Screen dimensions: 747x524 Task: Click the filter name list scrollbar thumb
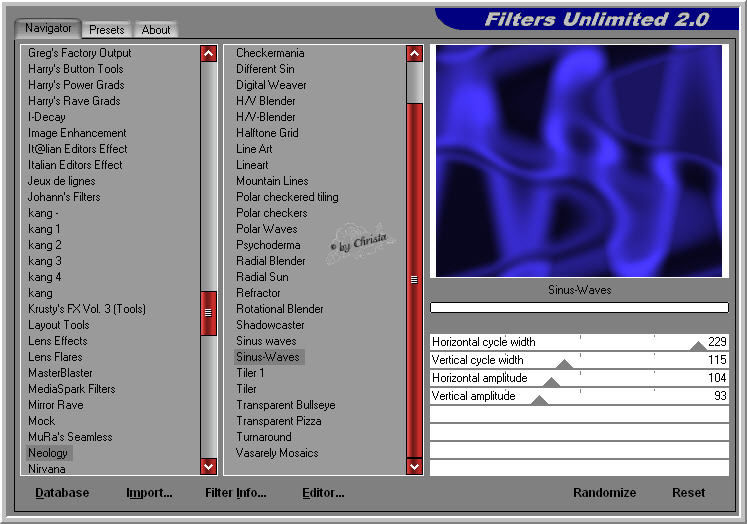click(414, 280)
